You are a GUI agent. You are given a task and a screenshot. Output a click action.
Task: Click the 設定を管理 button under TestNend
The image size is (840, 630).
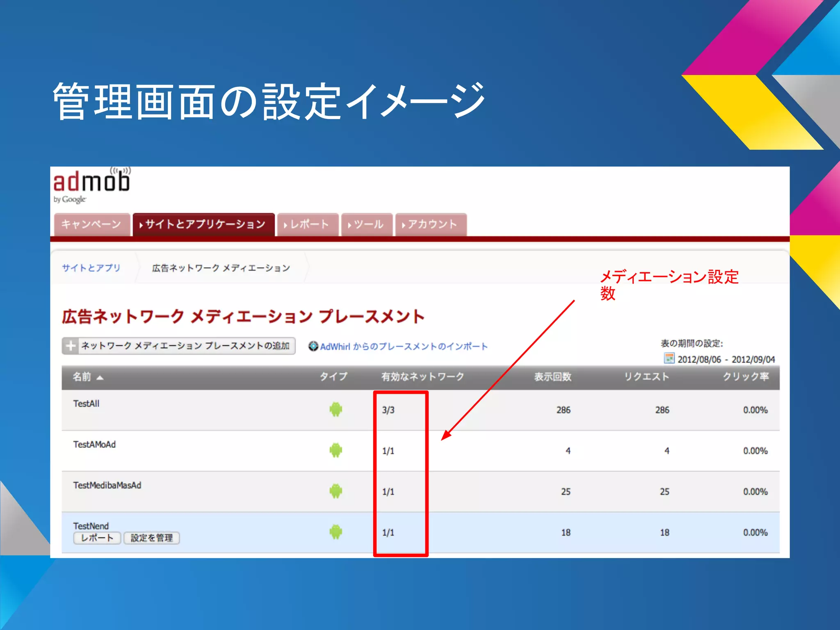(x=152, y=538)
